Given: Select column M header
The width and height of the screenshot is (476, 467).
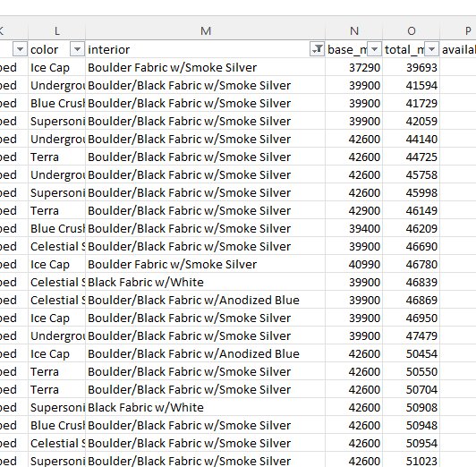Looking at the screenshot, I should tap(206, 30).
